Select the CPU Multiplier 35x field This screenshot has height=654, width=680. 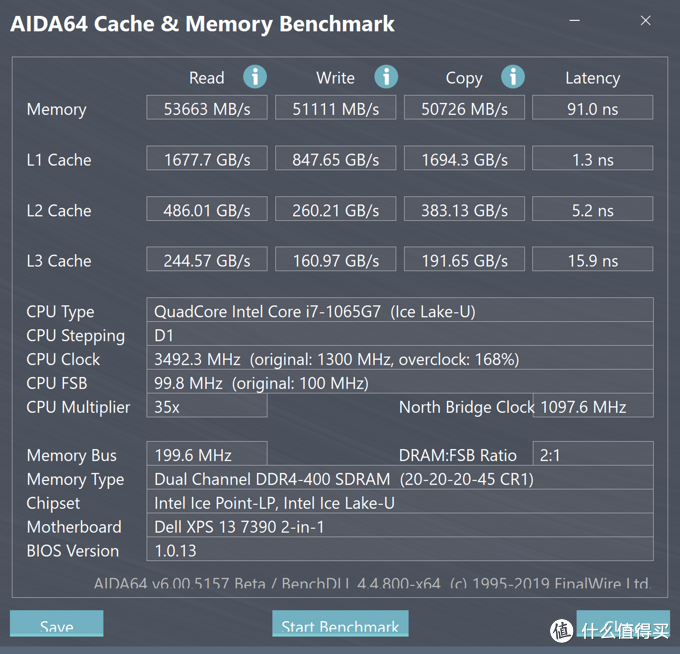207,406
